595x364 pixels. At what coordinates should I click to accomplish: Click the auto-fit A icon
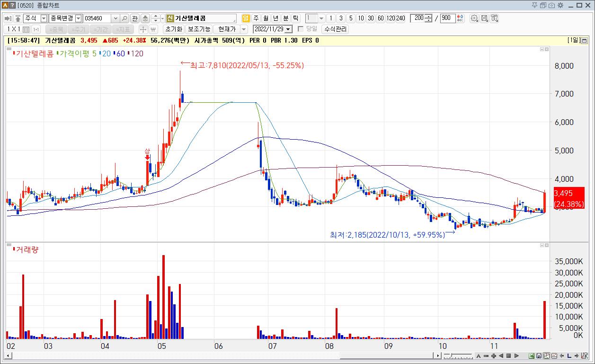click(479, 356)
